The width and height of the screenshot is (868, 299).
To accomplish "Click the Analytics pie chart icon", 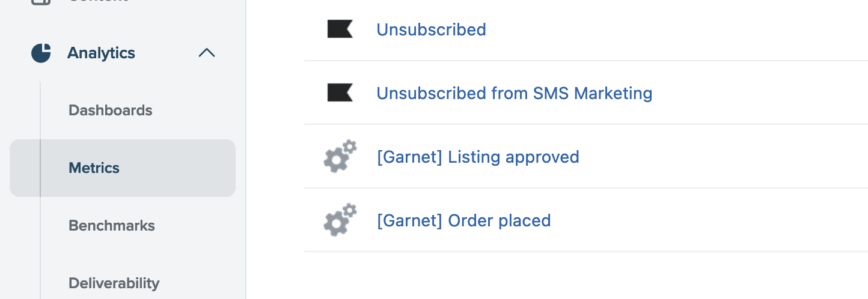I will tap(41, 53).
